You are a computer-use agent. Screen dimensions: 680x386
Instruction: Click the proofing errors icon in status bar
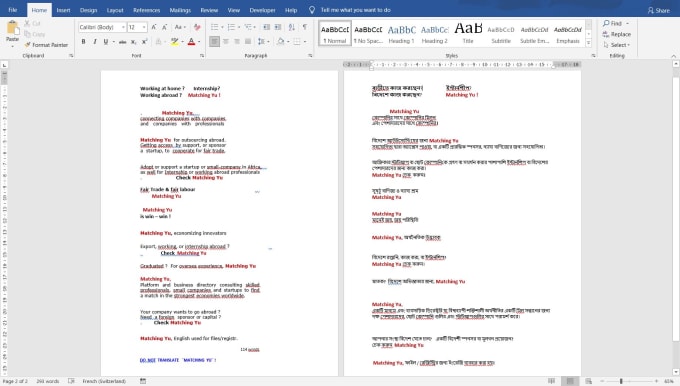coord(71,381)
